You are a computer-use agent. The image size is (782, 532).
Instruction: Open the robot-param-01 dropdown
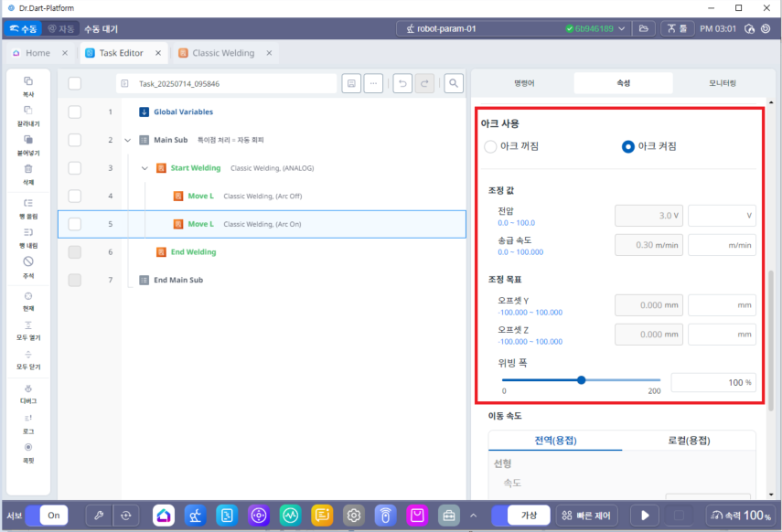(x=514, y=28)
